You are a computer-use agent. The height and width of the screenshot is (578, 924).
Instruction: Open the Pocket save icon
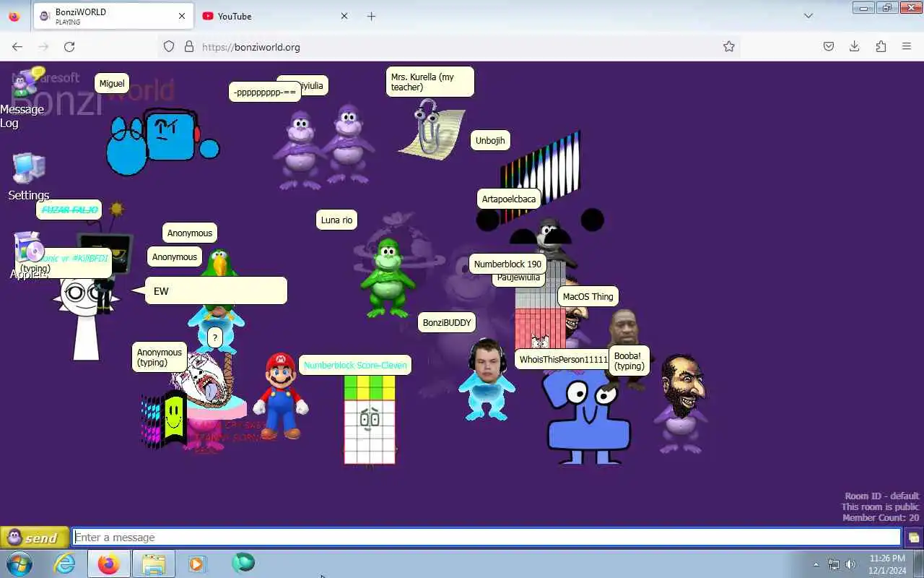pyautogui.click(x=829, y=46)
